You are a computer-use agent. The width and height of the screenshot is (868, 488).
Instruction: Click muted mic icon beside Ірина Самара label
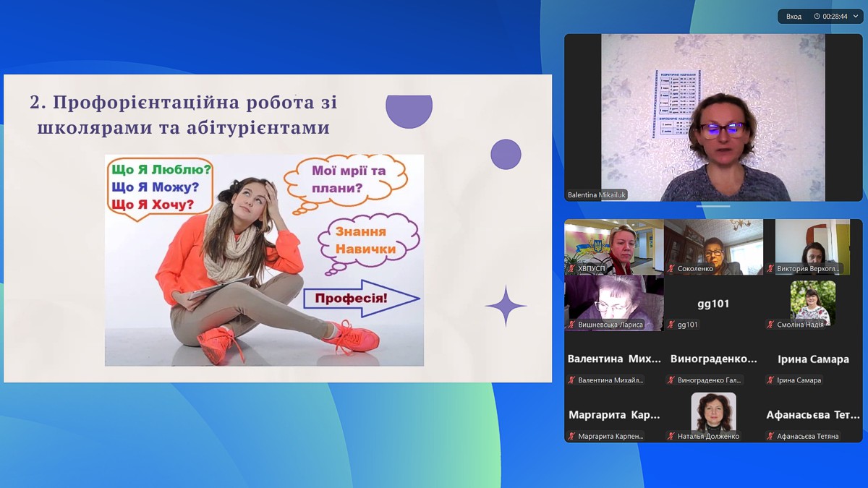[x=771, y=380]
